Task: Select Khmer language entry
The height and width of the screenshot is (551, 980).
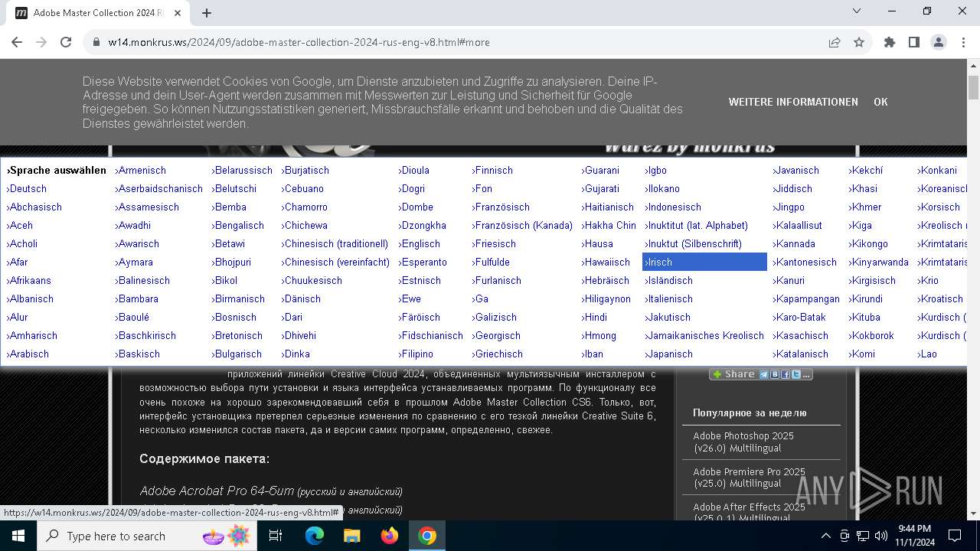Action: click(x=865, y=207)
